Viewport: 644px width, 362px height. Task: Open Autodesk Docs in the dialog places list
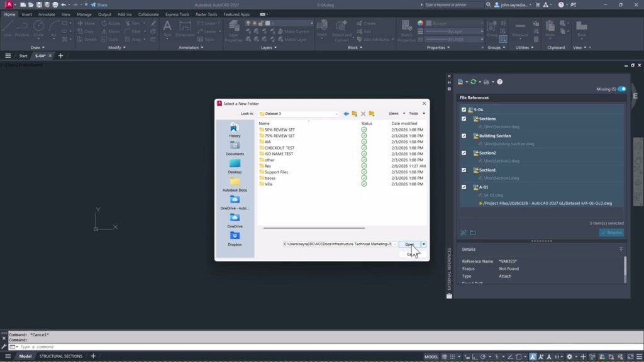tap(235, 184)
